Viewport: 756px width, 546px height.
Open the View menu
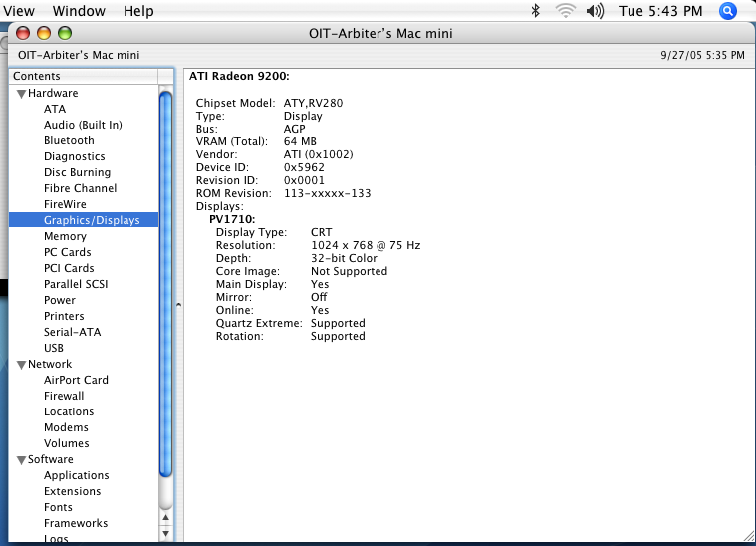(x=19, y=11)
